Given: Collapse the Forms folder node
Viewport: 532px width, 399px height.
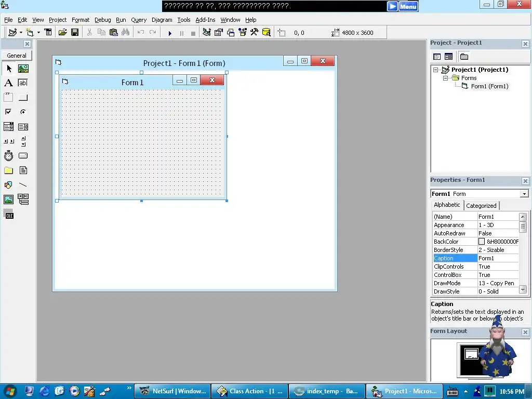Looking at the screenshot, I should point(445,78).
